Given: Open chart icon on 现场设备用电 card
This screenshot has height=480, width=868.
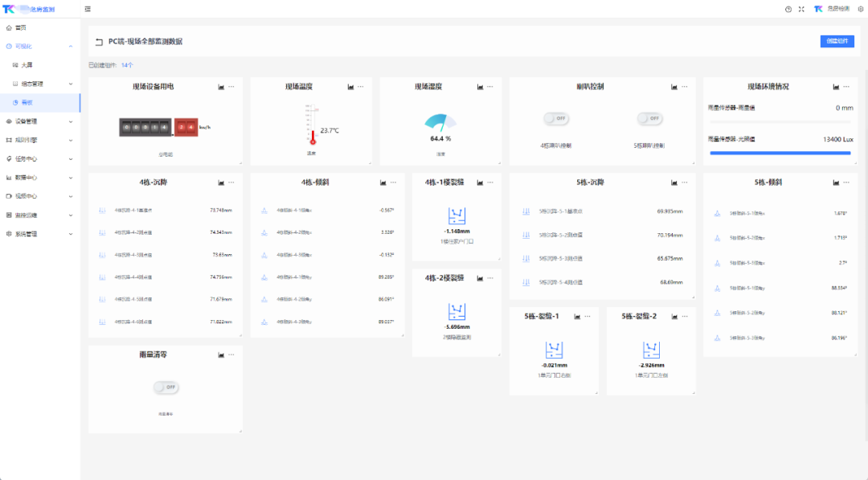Looking at the screenshot, I should tap(221, 87).
